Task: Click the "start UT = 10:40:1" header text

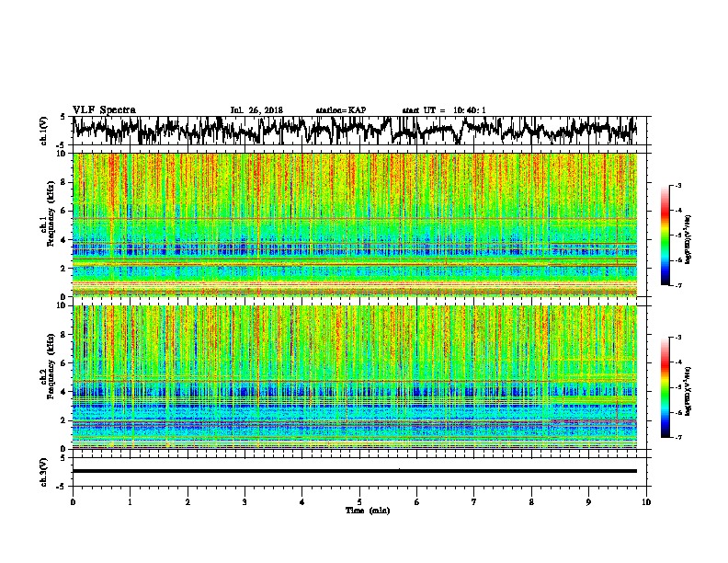Action: tap(444, 110)
